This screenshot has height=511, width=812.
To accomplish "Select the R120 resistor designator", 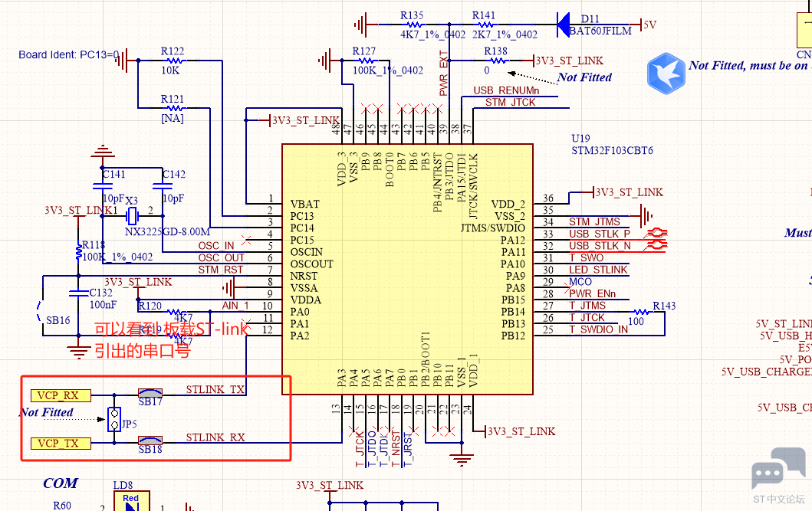I will [x=150, y=306].
